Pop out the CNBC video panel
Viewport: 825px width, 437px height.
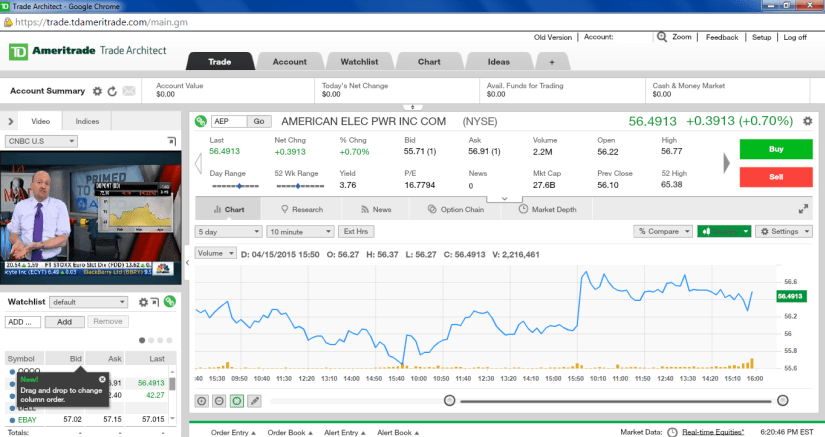tap(172, 141)
